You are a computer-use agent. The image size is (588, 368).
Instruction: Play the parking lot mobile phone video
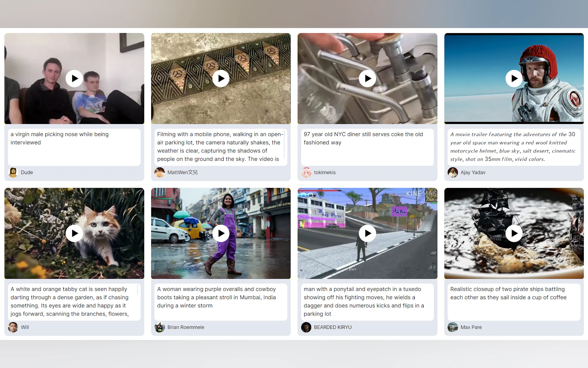221,78
